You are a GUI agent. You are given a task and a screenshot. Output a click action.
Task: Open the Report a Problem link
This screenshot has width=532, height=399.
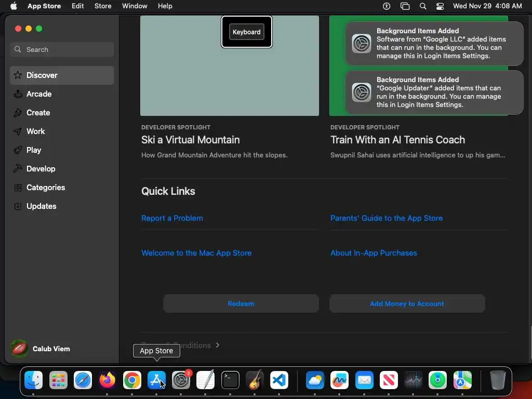tap(172, 218)
